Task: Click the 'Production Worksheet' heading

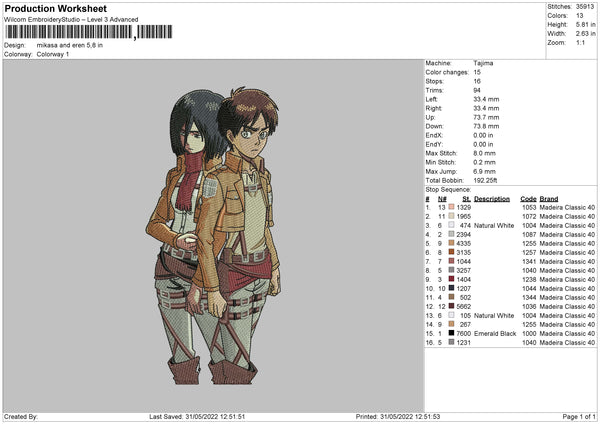Action: [55, 8]
